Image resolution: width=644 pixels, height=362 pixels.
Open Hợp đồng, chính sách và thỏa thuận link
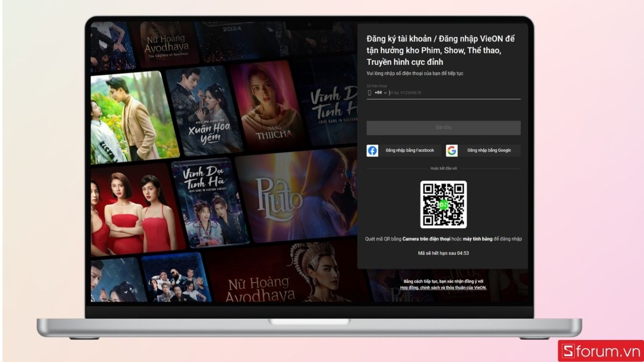coord(443,287)
